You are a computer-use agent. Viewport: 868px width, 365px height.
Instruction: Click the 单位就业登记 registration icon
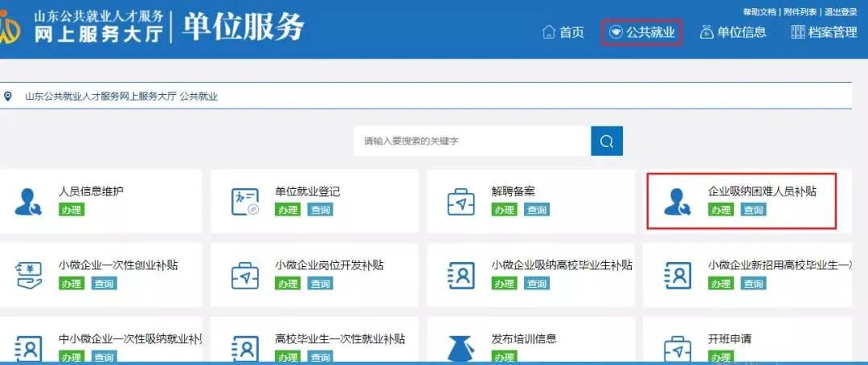[244, 202]
